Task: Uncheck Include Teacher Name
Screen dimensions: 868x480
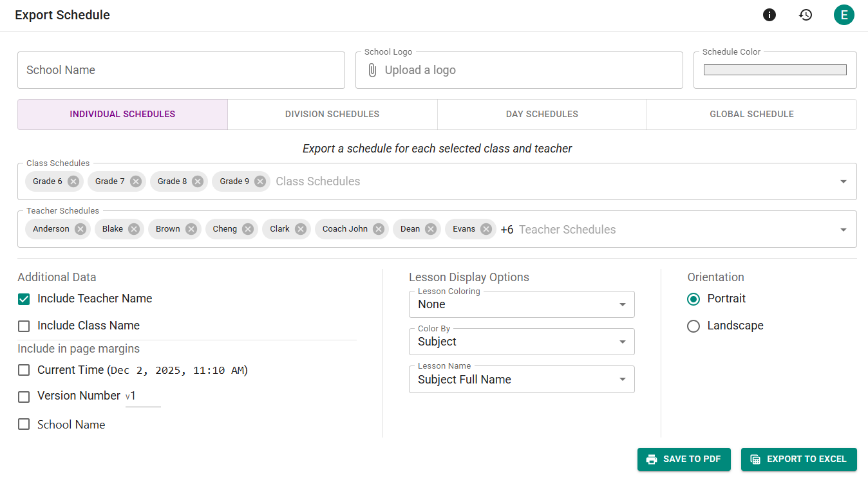Action: point(24,299)
